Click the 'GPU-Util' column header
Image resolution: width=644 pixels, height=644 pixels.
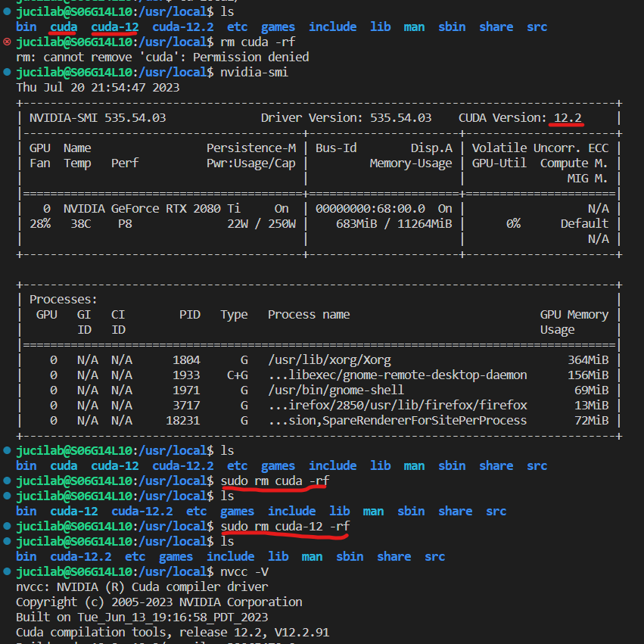click(x=499, y=163)
